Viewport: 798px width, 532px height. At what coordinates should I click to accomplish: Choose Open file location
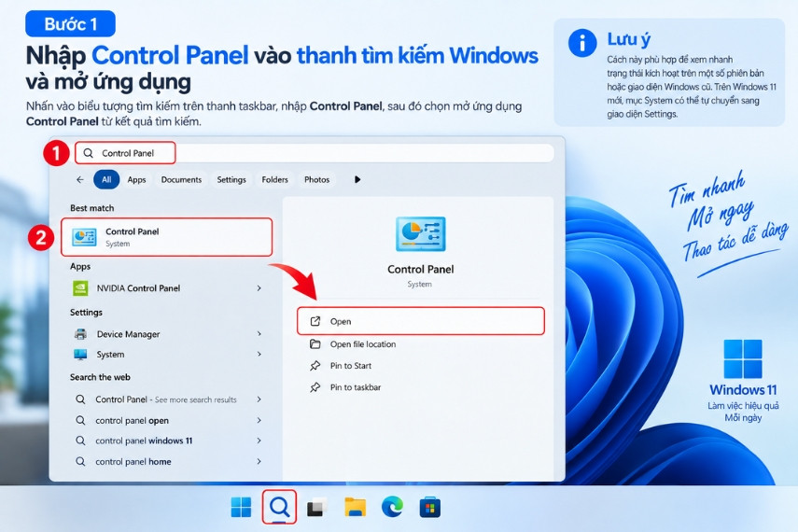click(x=363, y=344)
